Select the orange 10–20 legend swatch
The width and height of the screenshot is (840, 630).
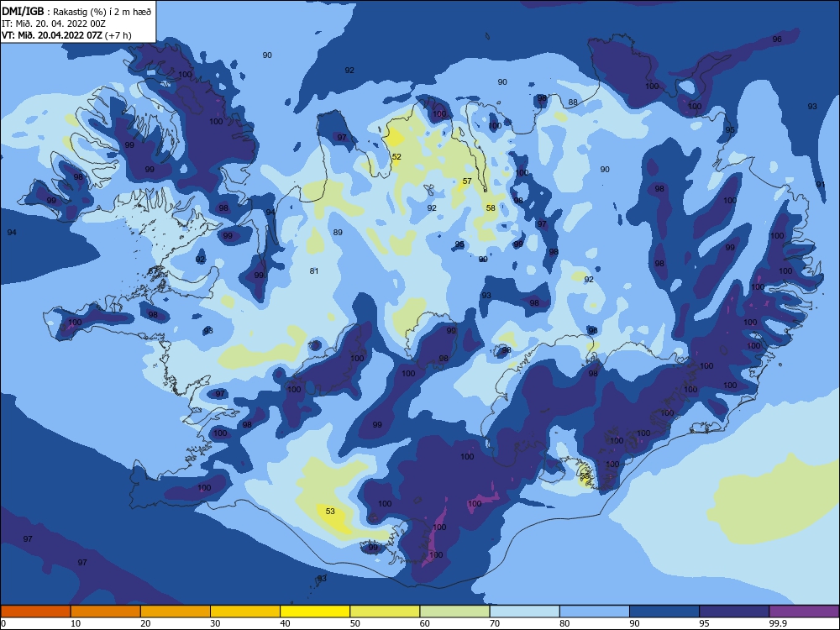[x=106, y=612]
